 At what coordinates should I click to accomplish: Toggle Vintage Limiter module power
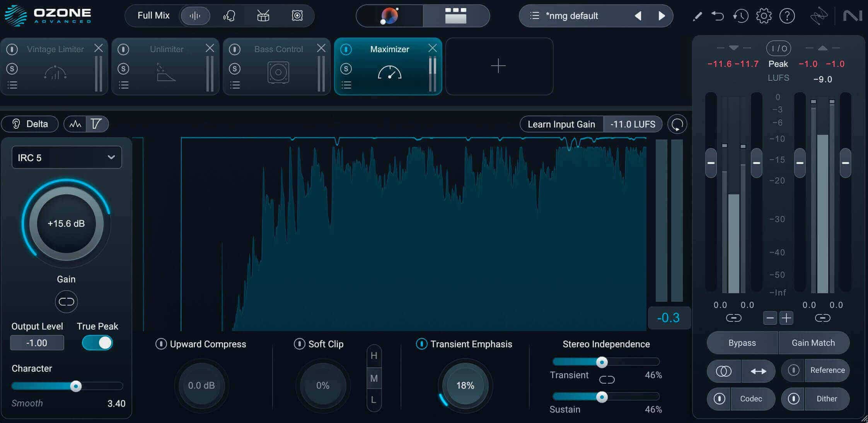pyautogui.click(x=12, y=49)
